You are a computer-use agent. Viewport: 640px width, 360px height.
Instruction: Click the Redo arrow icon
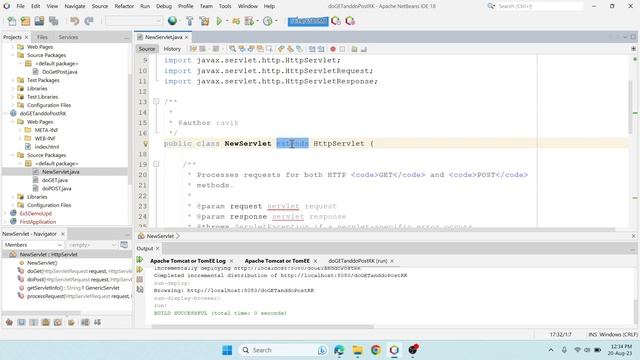click(x=89, y=21)
